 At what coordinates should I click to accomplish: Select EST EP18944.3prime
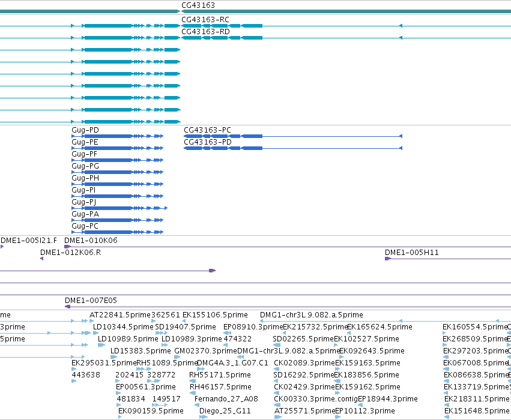(388, 399)
